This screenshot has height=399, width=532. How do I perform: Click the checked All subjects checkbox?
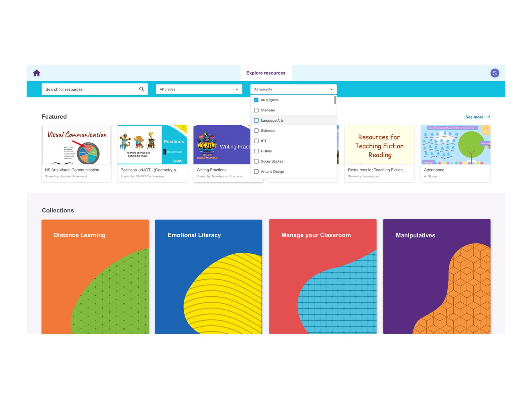coord(256,100)
